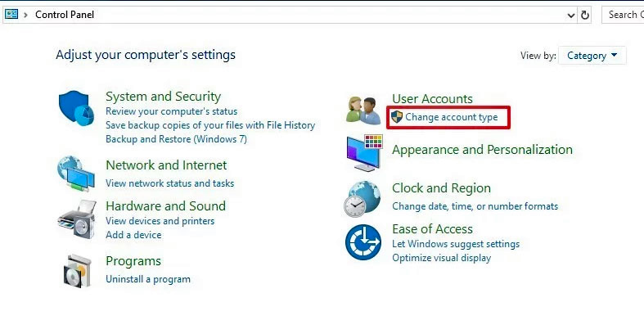Open Clock and Region heading

[441, 188]
